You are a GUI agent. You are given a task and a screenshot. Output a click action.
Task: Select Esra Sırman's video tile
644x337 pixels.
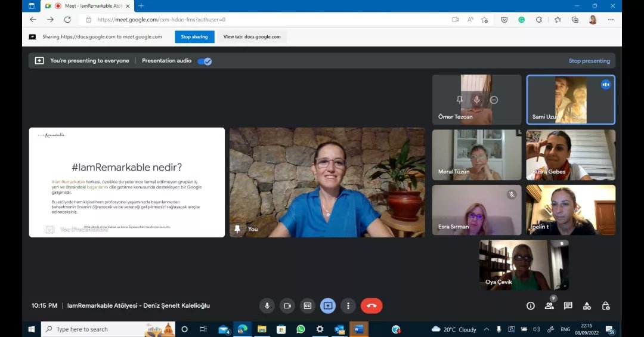click(x=477, y=210)
